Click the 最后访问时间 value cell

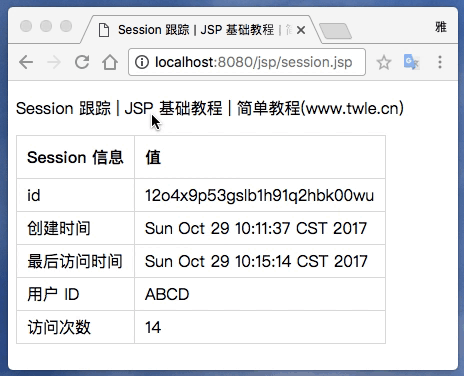point(260,261)
